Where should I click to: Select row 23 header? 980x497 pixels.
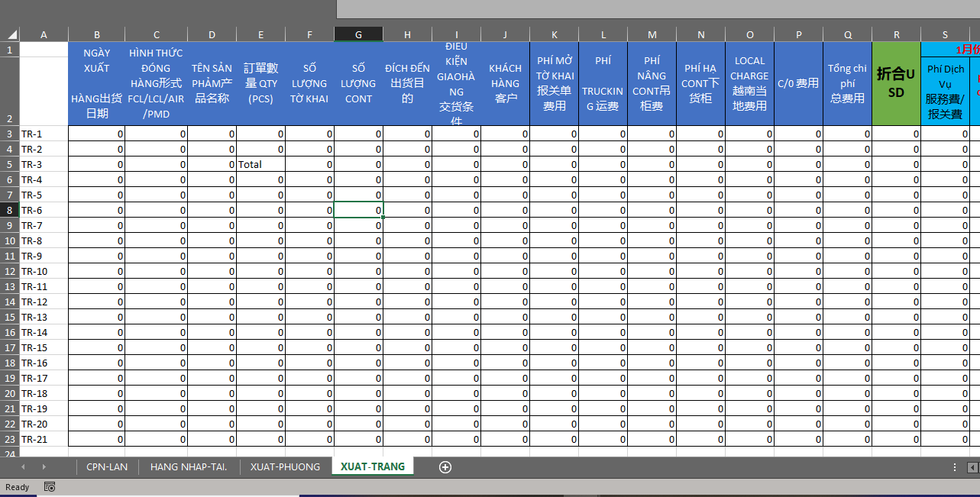pos(9,439)
